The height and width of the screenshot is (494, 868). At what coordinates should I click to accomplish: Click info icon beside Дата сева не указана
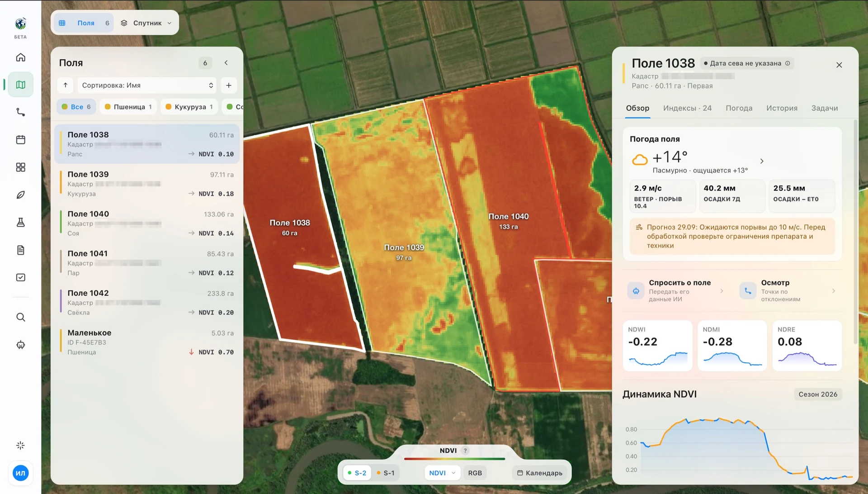(788, 63)
